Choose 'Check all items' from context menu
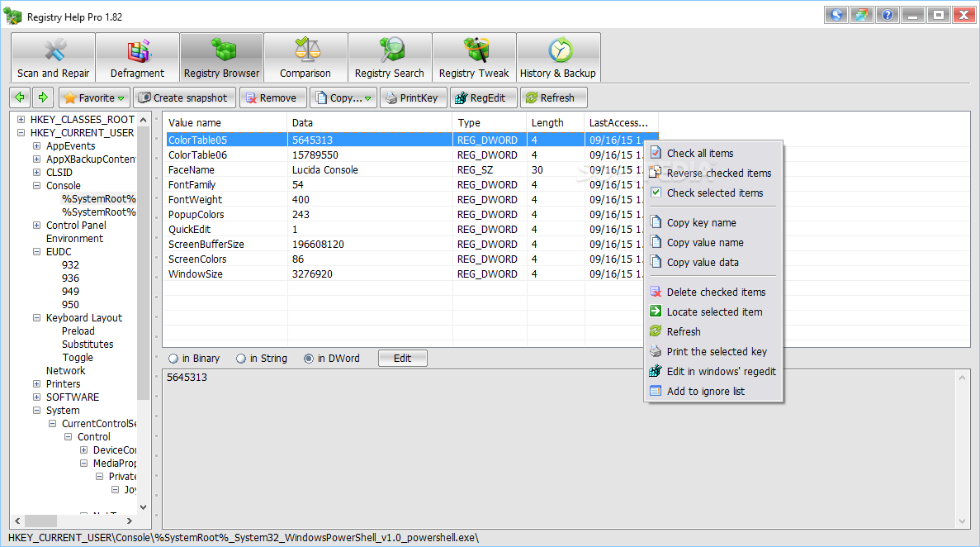Viewport: 980px width, 547px height. click(713, 154)
